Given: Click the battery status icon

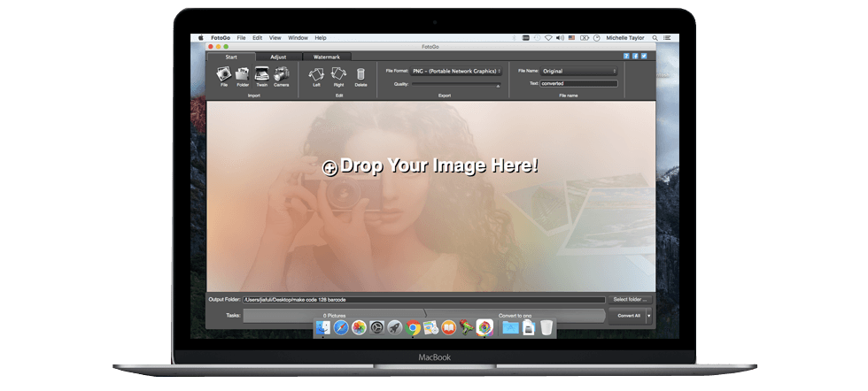Looking at the screenshot, I should (585, 38).
